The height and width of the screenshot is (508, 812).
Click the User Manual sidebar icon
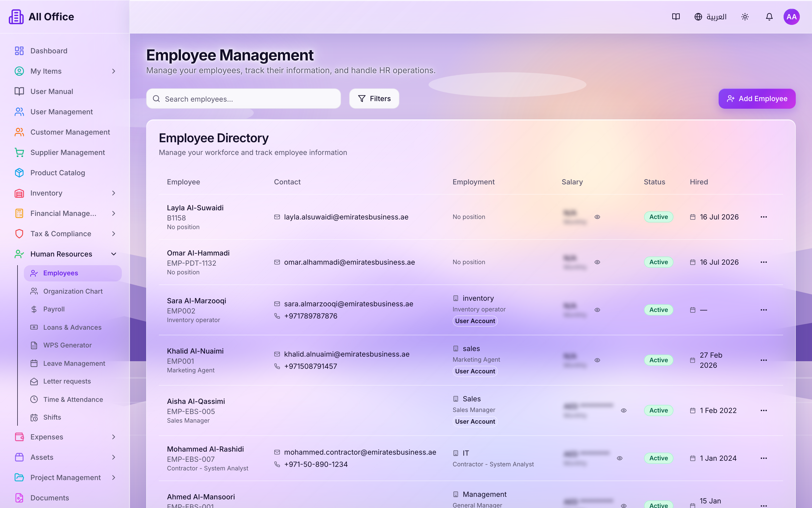coord(19,91)
